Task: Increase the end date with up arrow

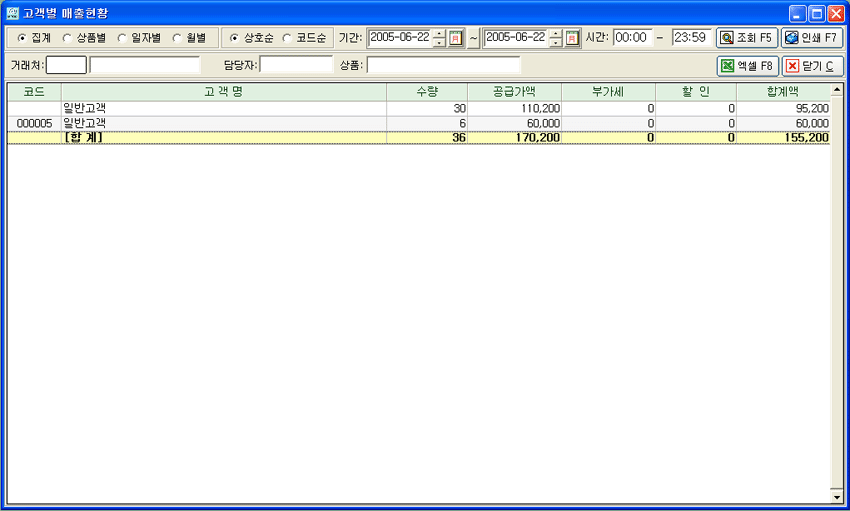Action: pos(555,34)
